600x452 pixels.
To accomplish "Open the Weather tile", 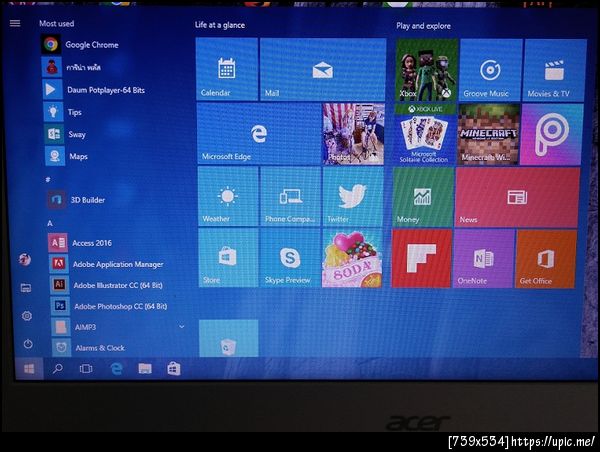I will pos(228,196).
